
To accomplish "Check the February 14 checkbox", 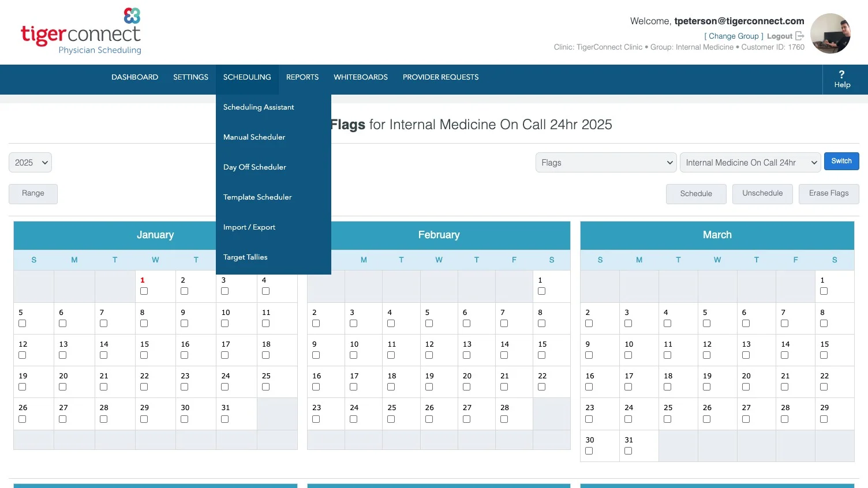I will (x=504, y=355).
